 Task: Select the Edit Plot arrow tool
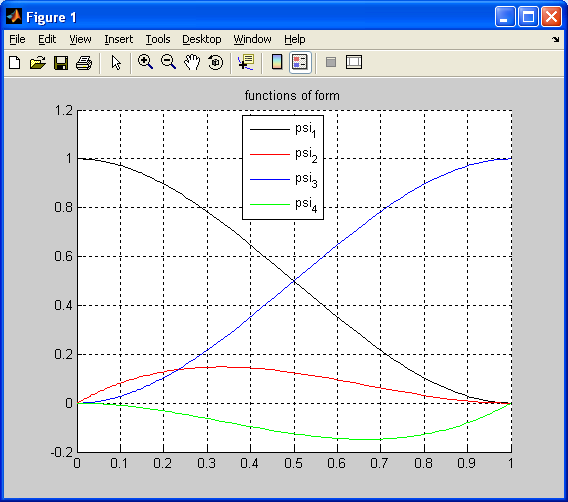click(116, 63)
